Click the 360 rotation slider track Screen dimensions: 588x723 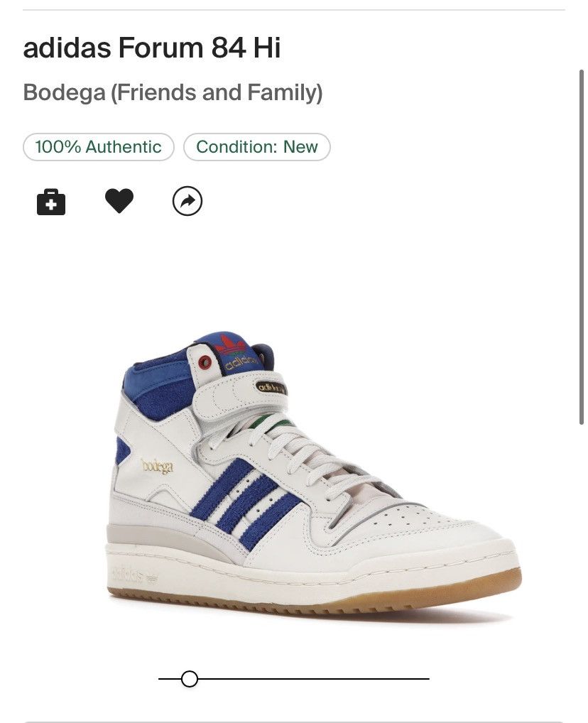[x=294, y=679]
